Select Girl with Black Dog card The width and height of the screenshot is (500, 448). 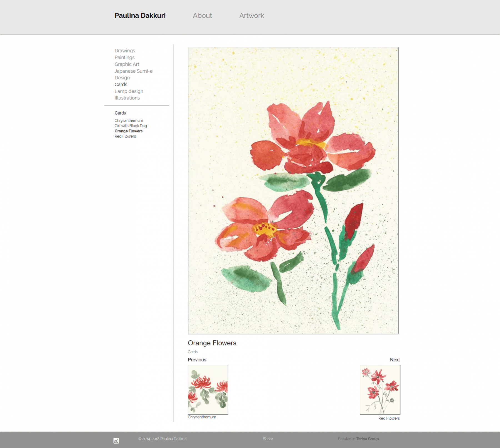tap(131, 126)
